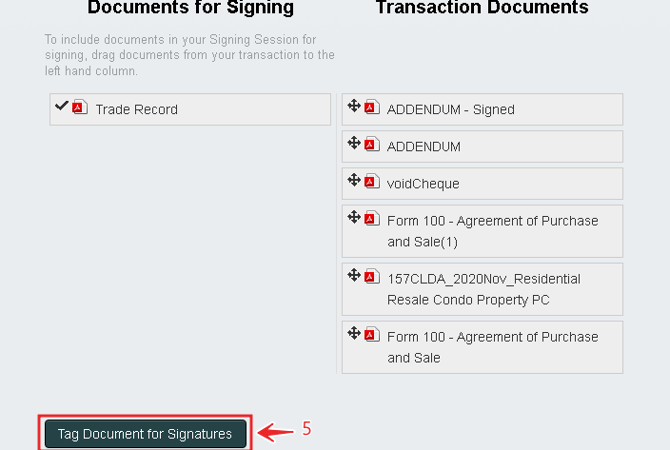Image resolution: width=670 pixels, height=450 pixels.
Task: Select the ADDENDUM - Signed document name
Action: coord(450,109)
